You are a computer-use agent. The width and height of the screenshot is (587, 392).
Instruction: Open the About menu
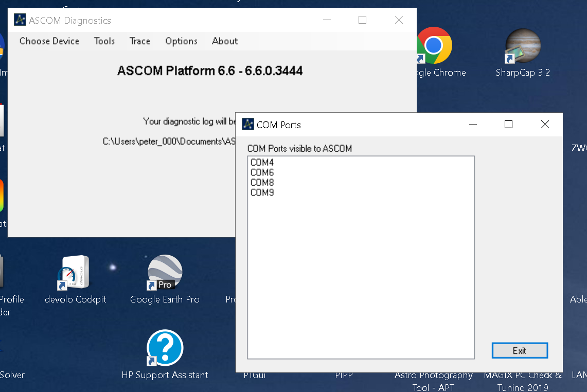pyautogui.click(x=225, y=41)
